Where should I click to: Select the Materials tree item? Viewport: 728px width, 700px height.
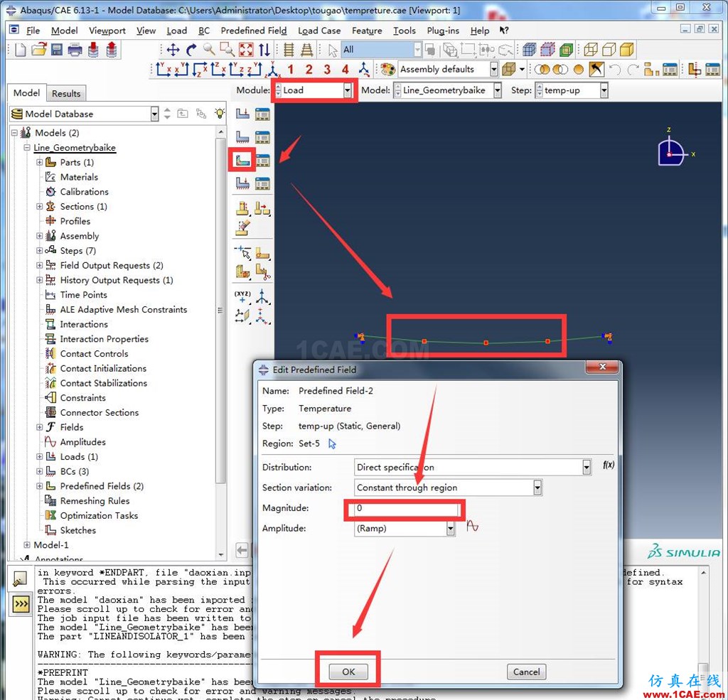tap(79, 177)
